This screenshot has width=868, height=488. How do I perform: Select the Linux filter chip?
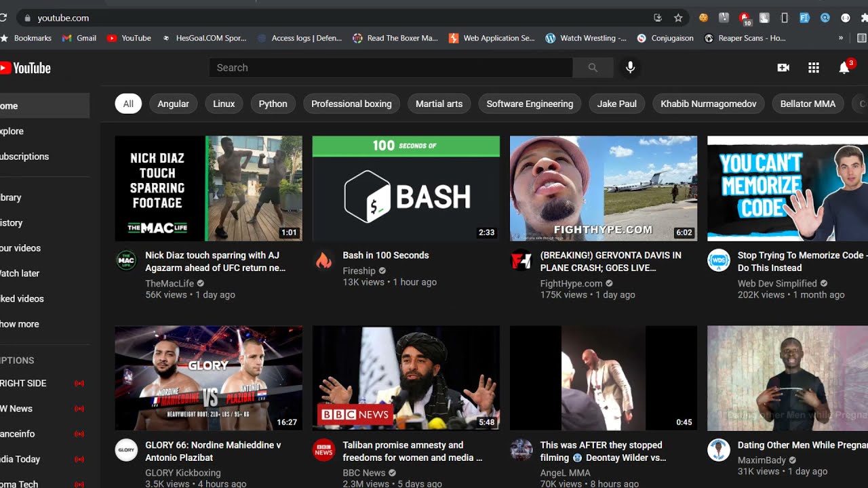click(x=224, y=104)
